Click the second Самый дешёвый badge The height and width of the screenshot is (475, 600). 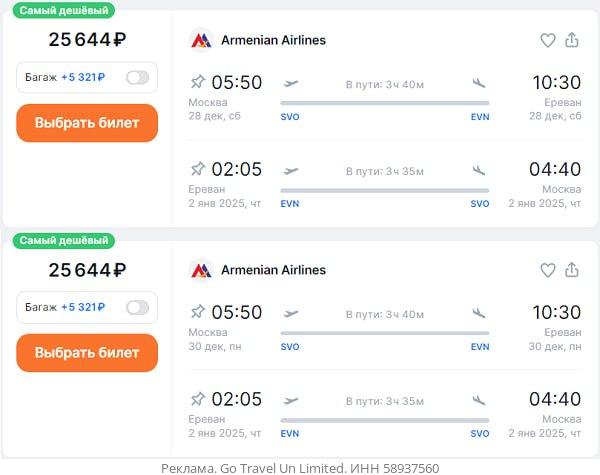pos(65,240)
